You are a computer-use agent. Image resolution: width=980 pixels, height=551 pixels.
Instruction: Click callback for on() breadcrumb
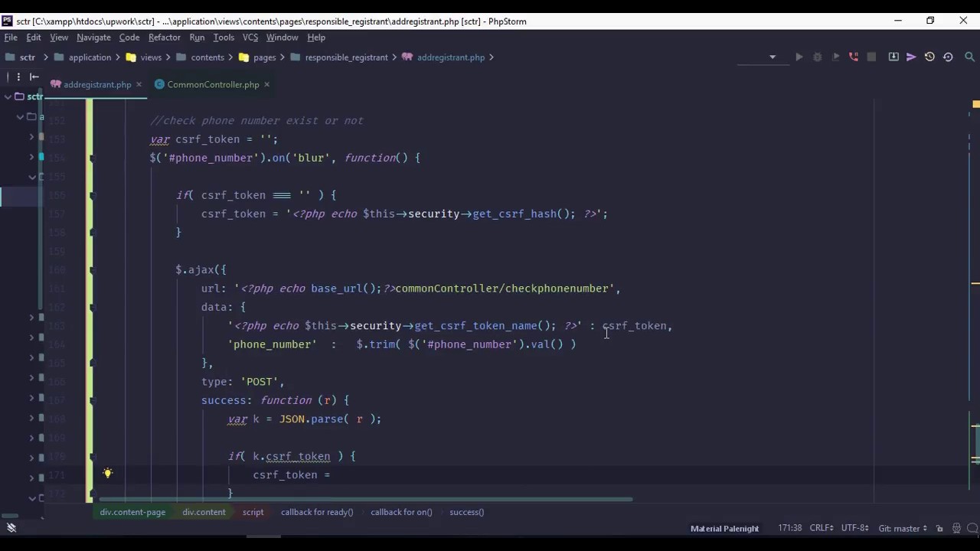tap(401, 512)
